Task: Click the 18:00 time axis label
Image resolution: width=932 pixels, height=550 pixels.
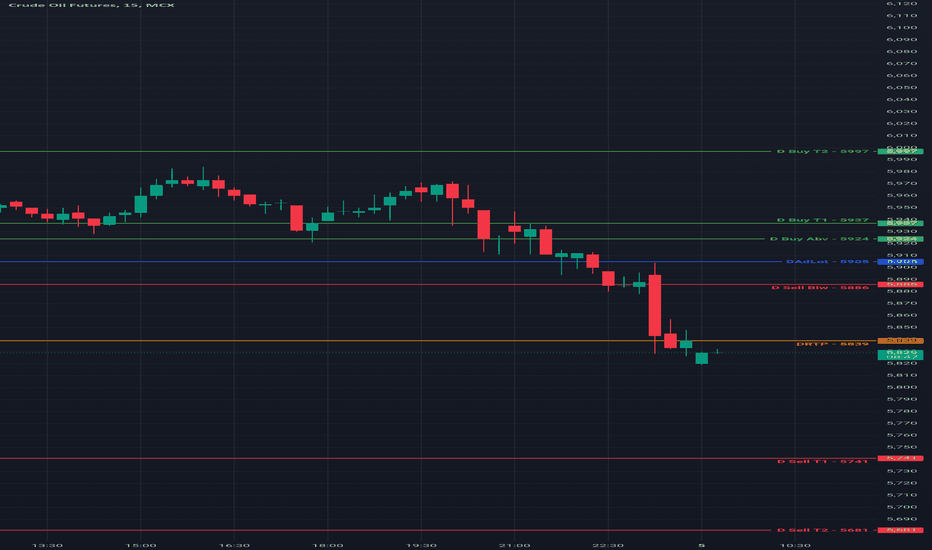Action: [328, 545]
